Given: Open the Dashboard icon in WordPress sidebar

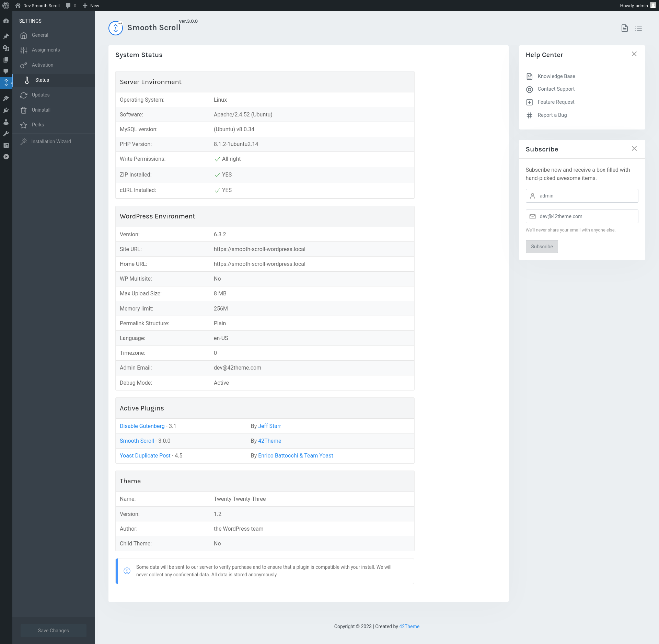Looking at the screenshot, I should (6, 21).
